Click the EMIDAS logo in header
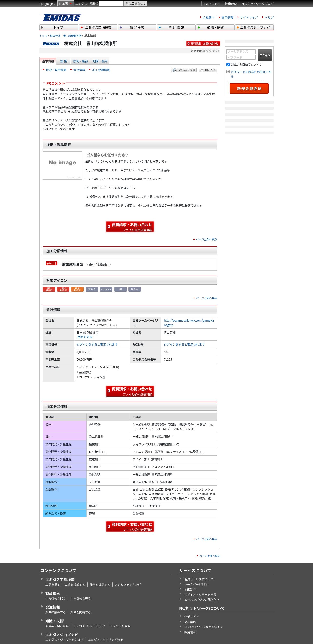313x644 pixels. pyautogui.click(x=61, y=18)
